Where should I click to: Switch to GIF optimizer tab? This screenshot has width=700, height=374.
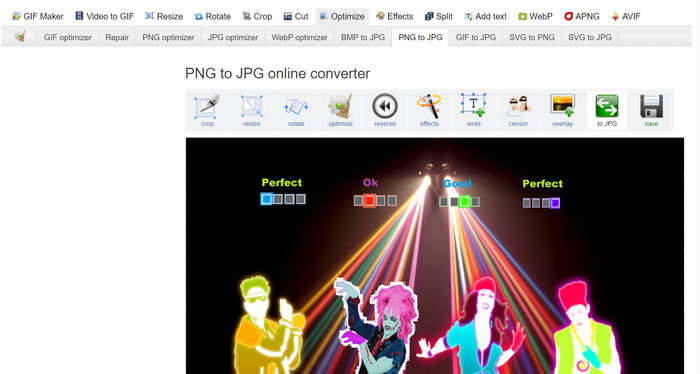tap(68, 37)
